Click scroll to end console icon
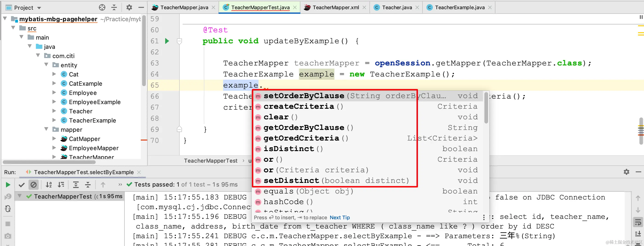 click(638, 234)
